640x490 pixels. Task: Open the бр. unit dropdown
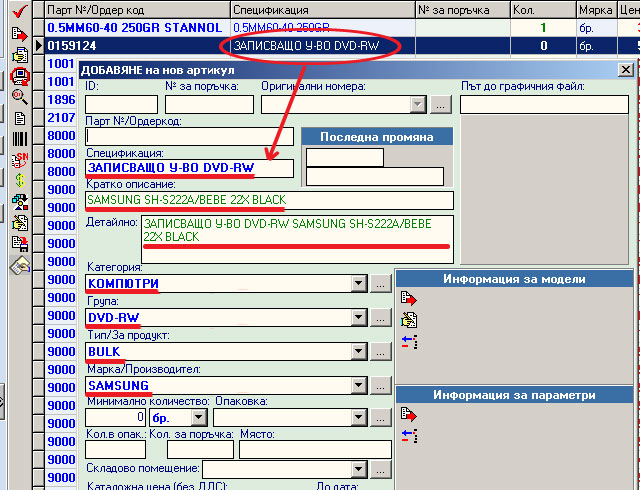[x=199, y=417]
